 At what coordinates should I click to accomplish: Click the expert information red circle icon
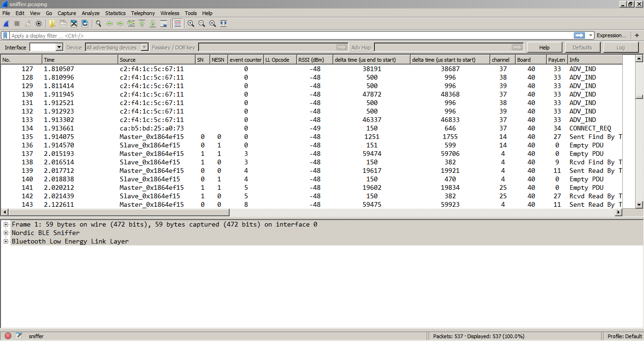click(x=8, y=336)
